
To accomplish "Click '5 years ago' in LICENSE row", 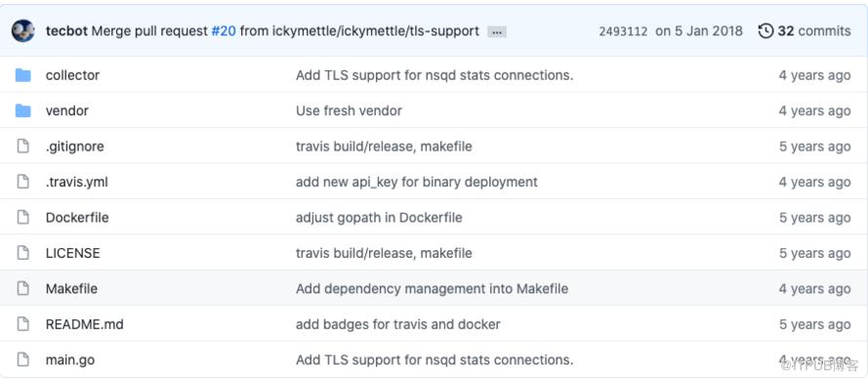I will pyautogui.click(x=814, y=253).
